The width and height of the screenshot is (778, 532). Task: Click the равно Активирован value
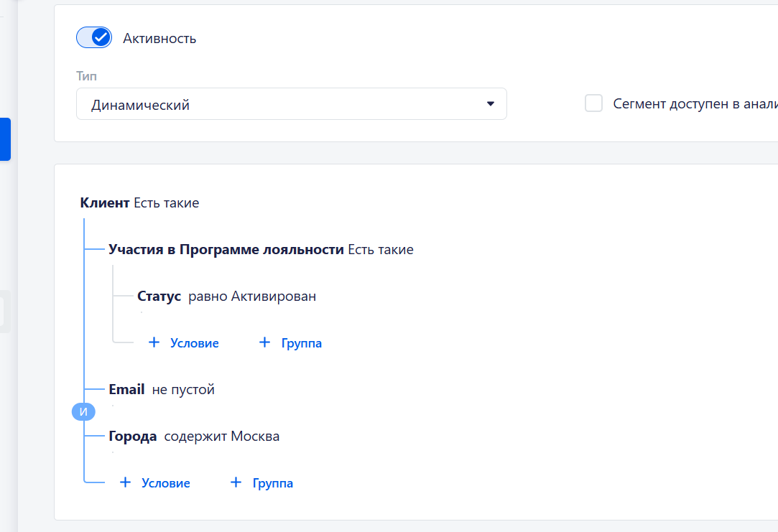click(x=252, y=297)
